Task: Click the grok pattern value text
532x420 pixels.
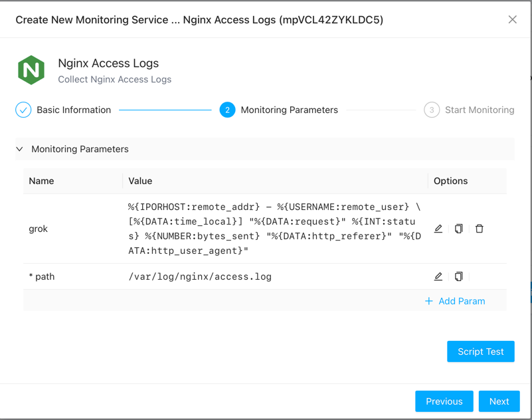Action: tap(274, 229)
